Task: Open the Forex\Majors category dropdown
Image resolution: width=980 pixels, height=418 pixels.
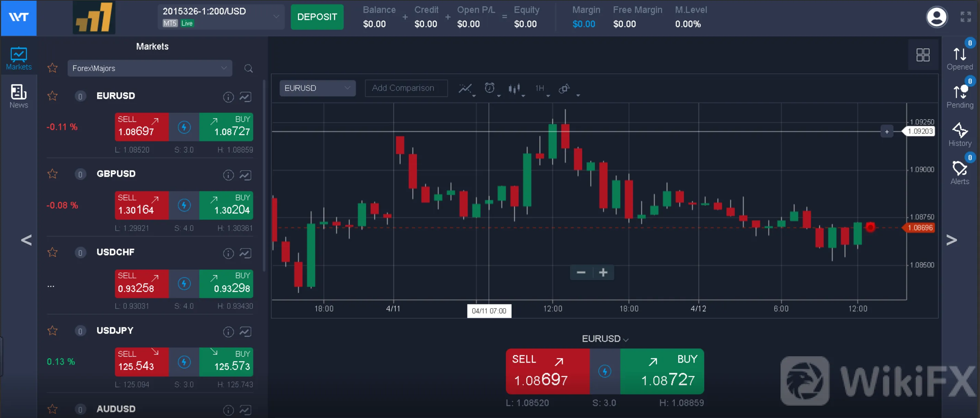Action: (150, 68)
